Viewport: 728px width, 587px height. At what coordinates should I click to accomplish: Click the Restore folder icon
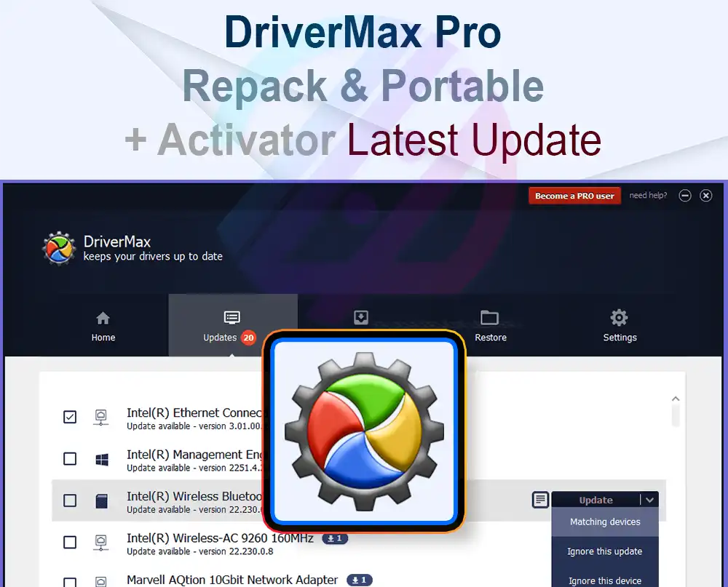(x=490, y=318)
